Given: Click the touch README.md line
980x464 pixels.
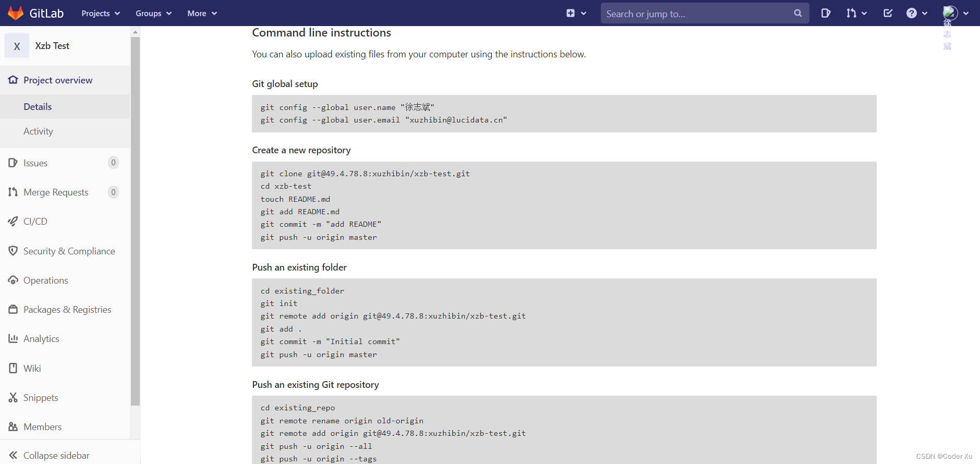Looking at the screenshot, I should coord(295,199).
